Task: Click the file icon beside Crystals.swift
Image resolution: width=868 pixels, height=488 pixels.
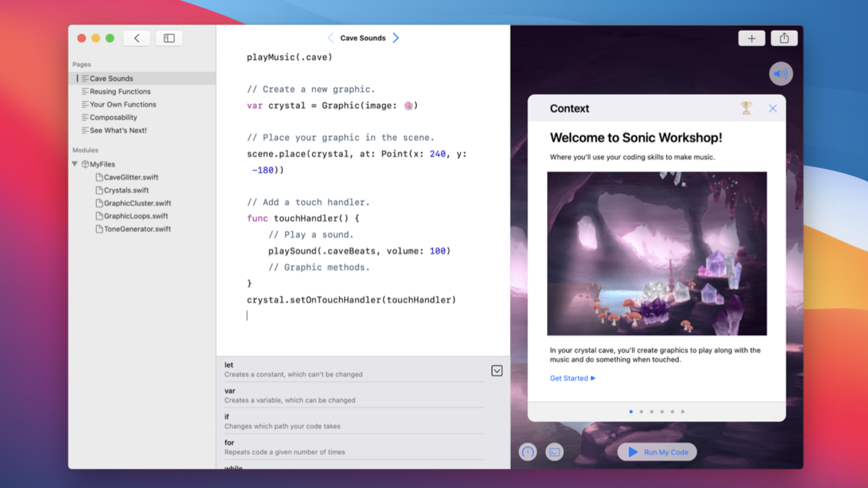Action: (x=99, y=190)
